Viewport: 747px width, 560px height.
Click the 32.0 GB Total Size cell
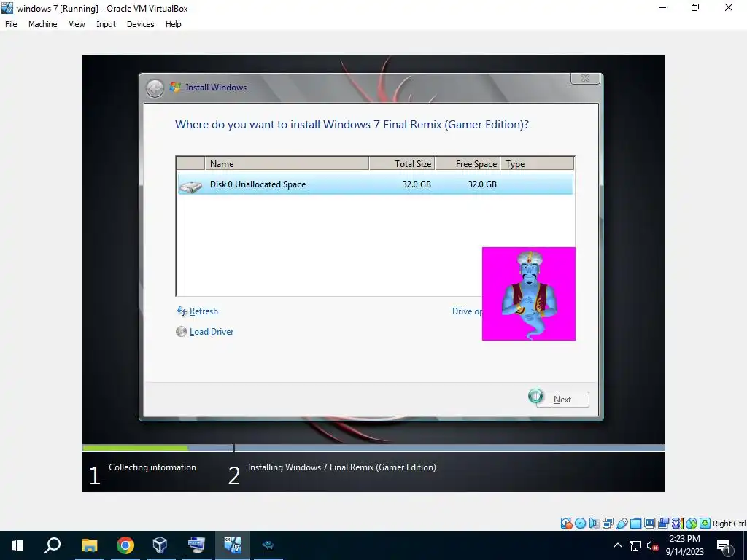pos(417,184)
